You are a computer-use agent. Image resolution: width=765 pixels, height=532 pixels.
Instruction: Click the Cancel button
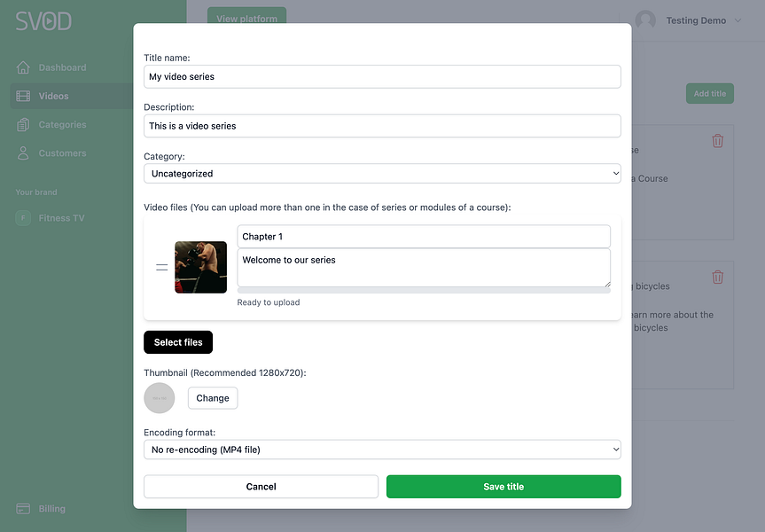[x=261, y=487]
